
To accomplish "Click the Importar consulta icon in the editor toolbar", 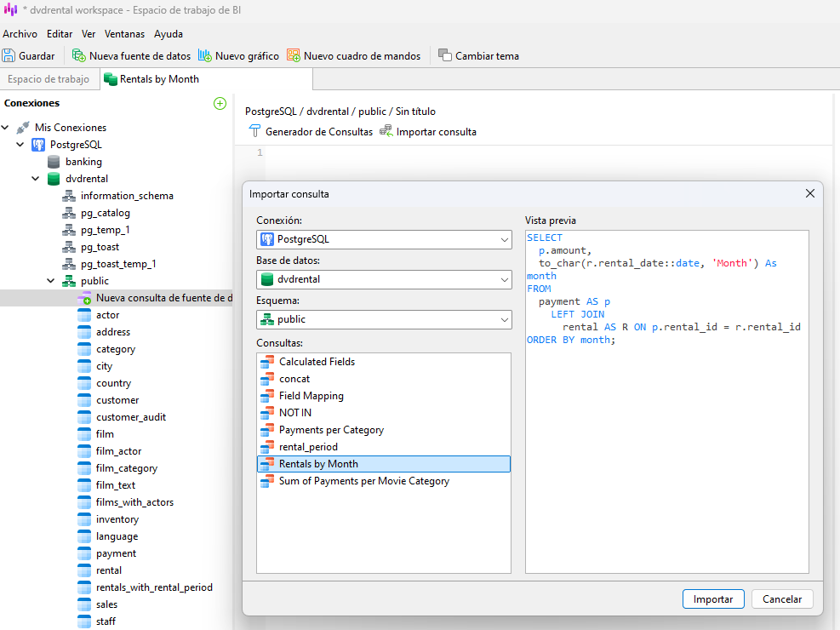I will click(x=386, y=132).
